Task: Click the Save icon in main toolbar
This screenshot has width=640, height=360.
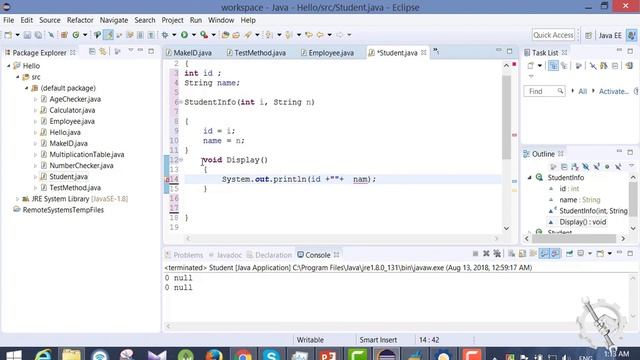Action: point(27,35)
